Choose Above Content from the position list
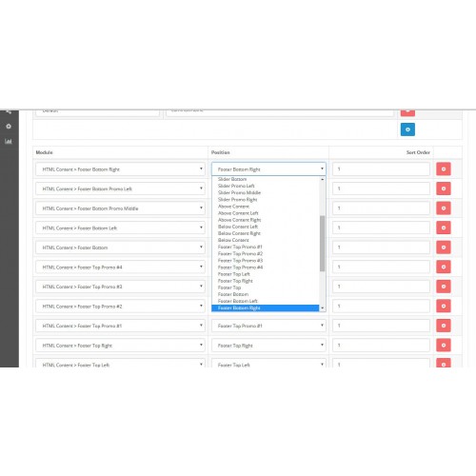Screen dimensions: 476x476 pyautogui.click(x=233, y=207)
